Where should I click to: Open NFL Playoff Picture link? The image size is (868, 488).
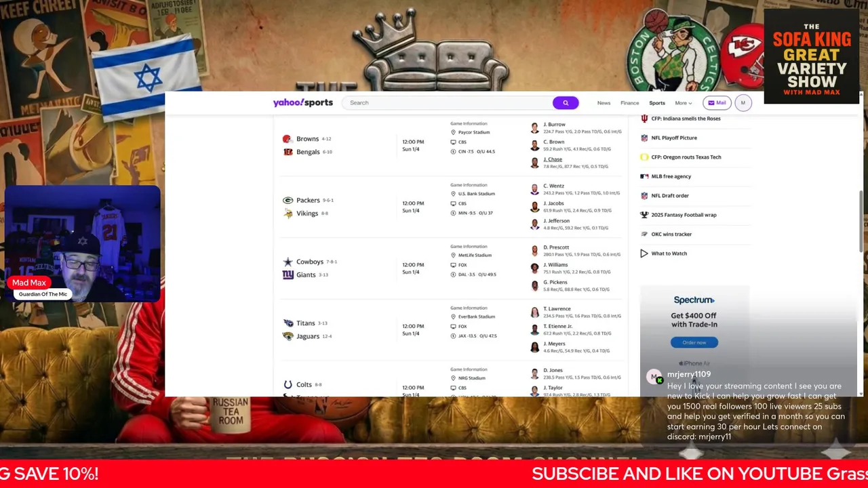click(x=674, y=138)
